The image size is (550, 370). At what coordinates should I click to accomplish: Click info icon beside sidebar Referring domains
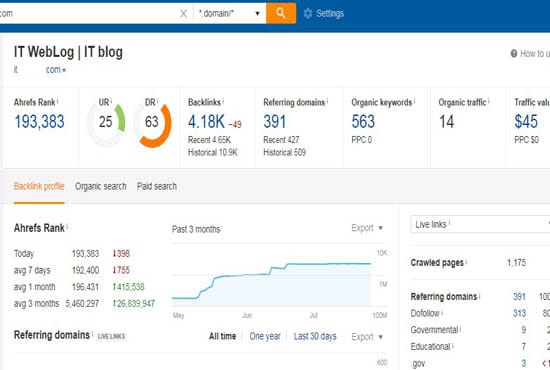[479, 295]
